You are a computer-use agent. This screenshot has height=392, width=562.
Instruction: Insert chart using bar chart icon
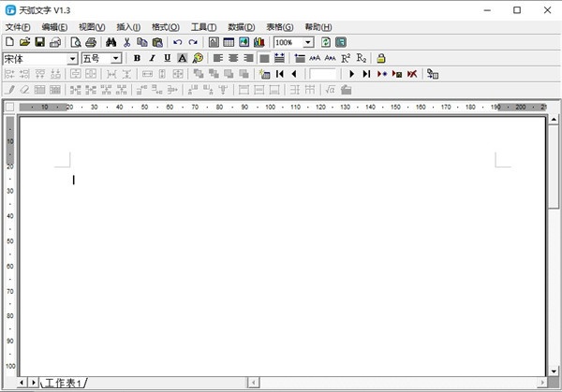click(x=259, y=42)
